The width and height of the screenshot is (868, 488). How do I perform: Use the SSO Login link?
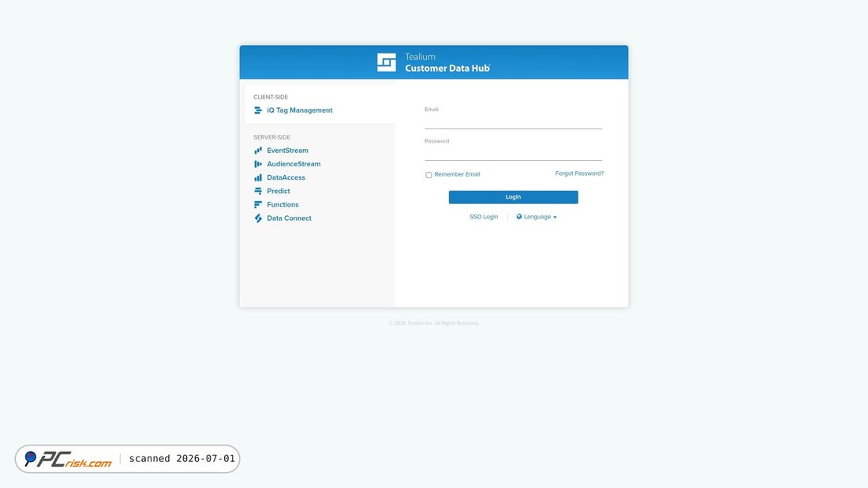[483, 217]
